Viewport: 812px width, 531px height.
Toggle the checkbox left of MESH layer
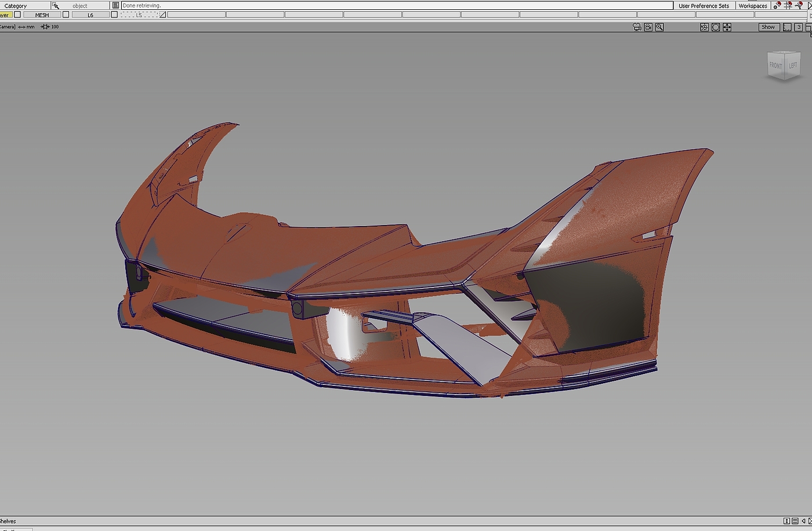tap(17, 15)
